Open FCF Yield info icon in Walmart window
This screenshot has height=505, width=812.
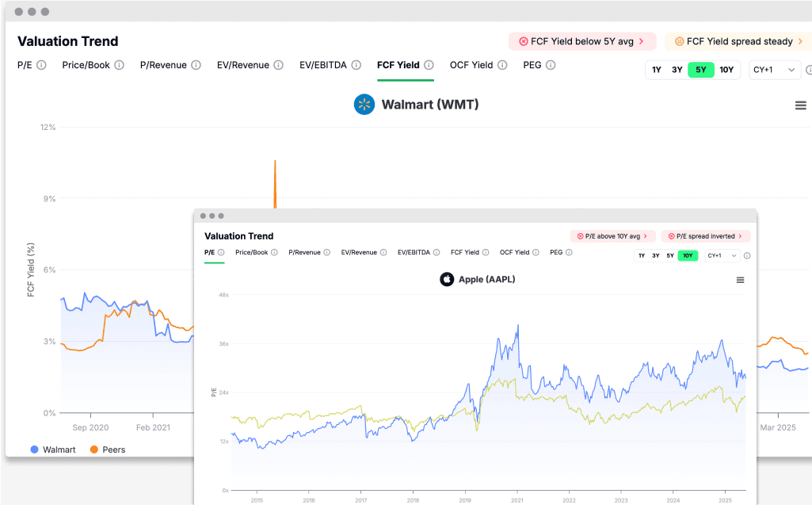429,65
